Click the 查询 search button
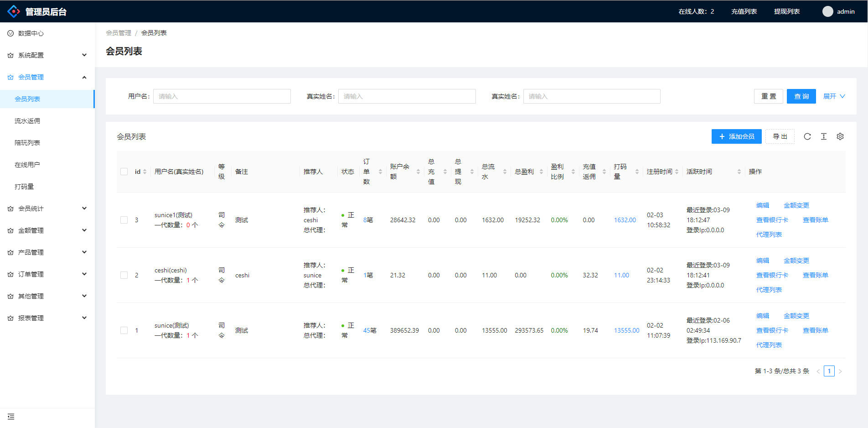868x428 pixels. coord(801,96)
